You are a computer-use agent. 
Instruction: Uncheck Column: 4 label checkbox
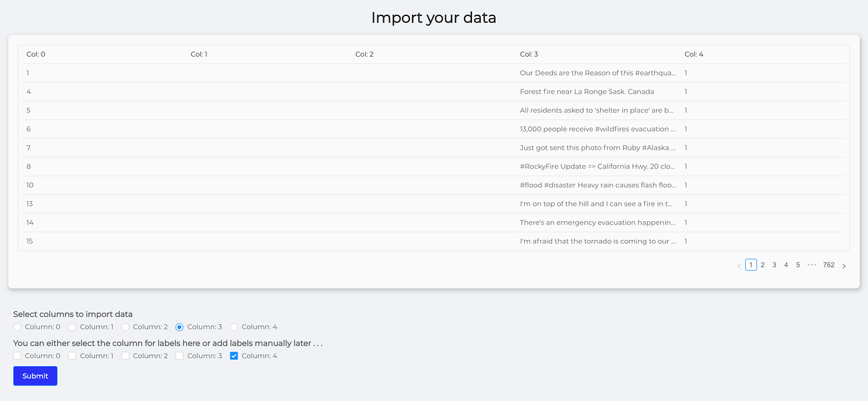tap(234, 356)
